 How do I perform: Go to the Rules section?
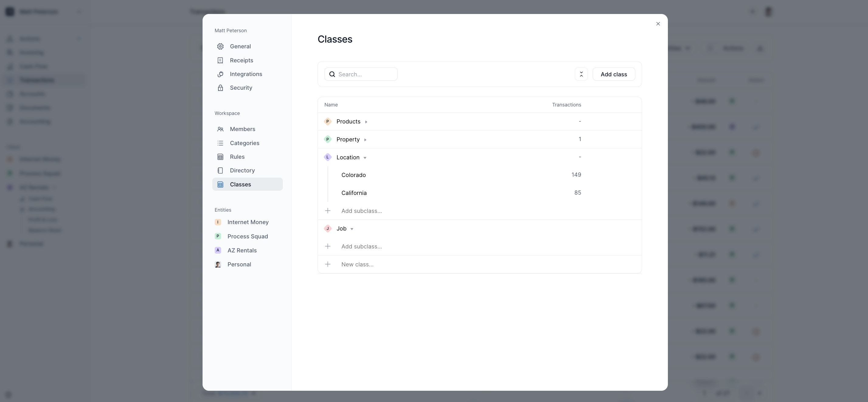(237, 157)
